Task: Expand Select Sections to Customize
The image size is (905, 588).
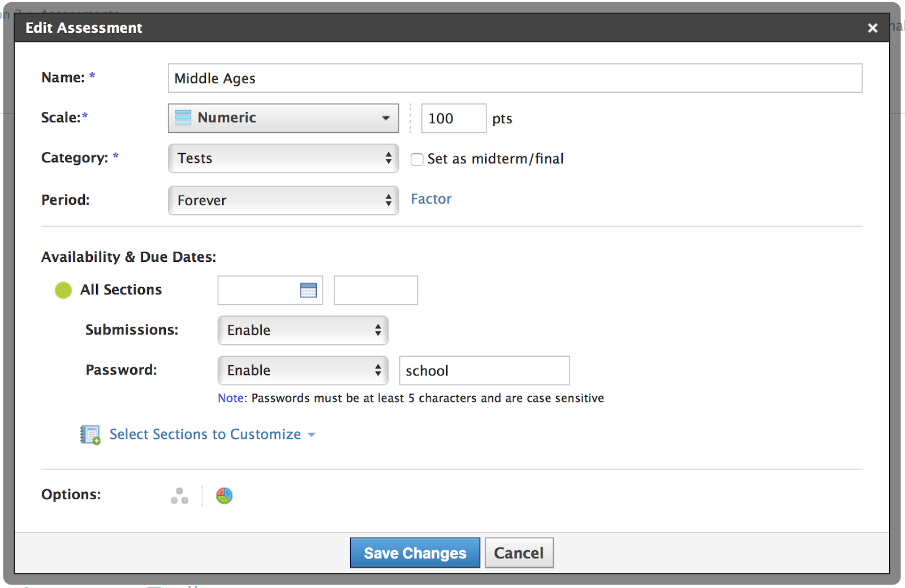Action: click(205, 434)
